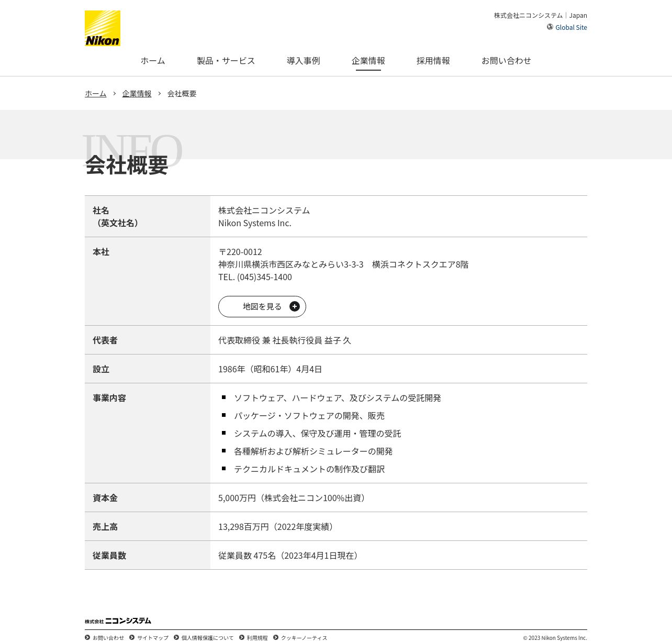
Task: Click the 地図を見る map button
Action: 262,306
